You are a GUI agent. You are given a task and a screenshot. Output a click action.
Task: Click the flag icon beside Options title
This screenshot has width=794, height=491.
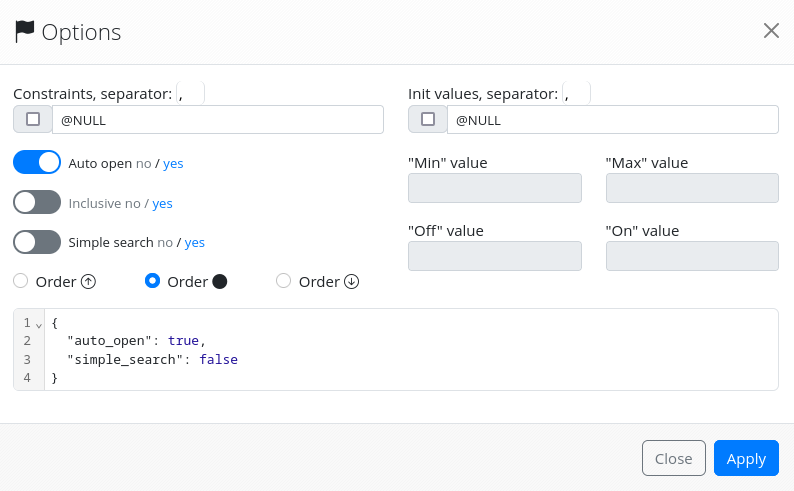[x=25, y=32]
